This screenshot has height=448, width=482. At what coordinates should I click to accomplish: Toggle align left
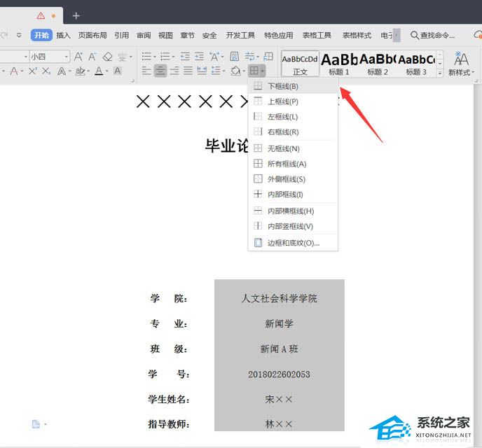coord(146,71)
